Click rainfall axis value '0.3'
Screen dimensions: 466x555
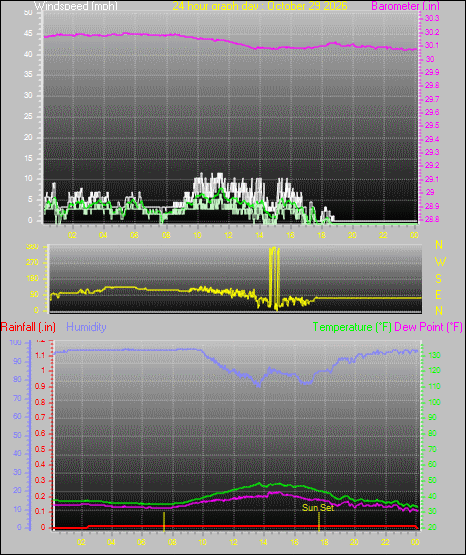click(40, 480)
